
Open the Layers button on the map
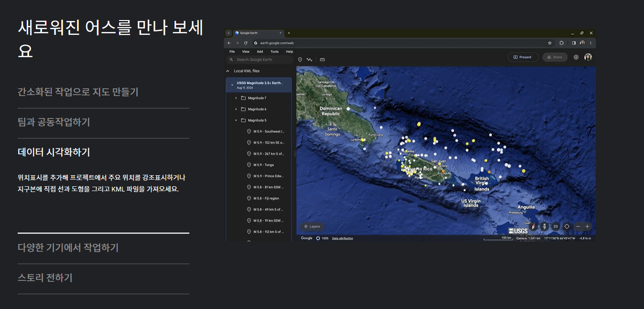(312, 226)
